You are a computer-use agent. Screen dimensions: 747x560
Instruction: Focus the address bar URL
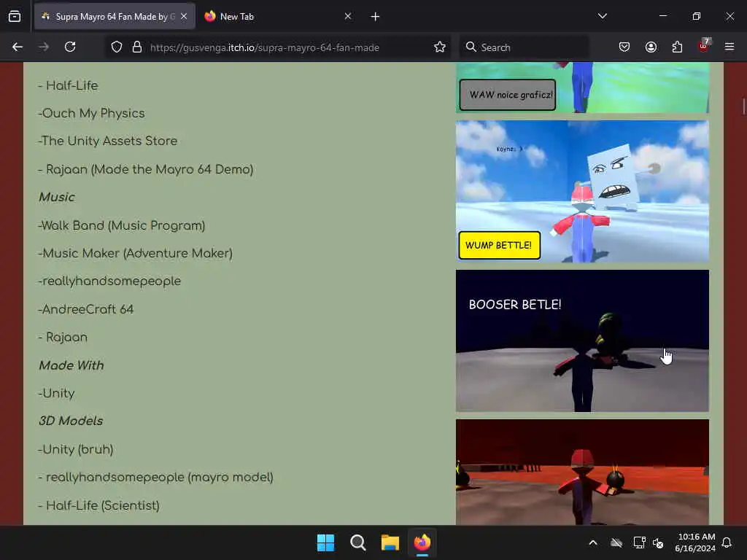(264, 47)
